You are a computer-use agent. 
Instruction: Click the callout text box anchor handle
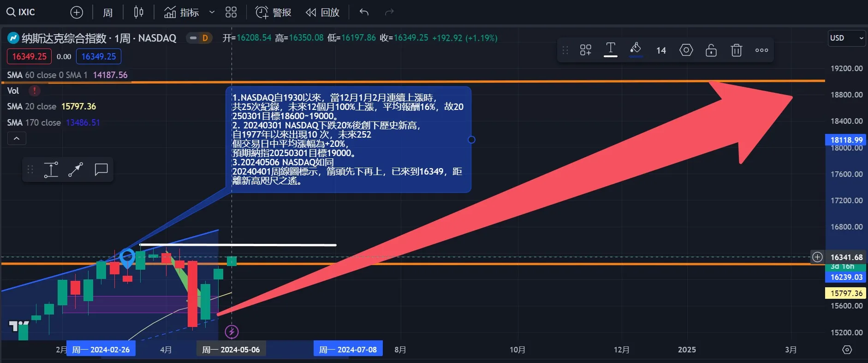click(x=471, y=139)
